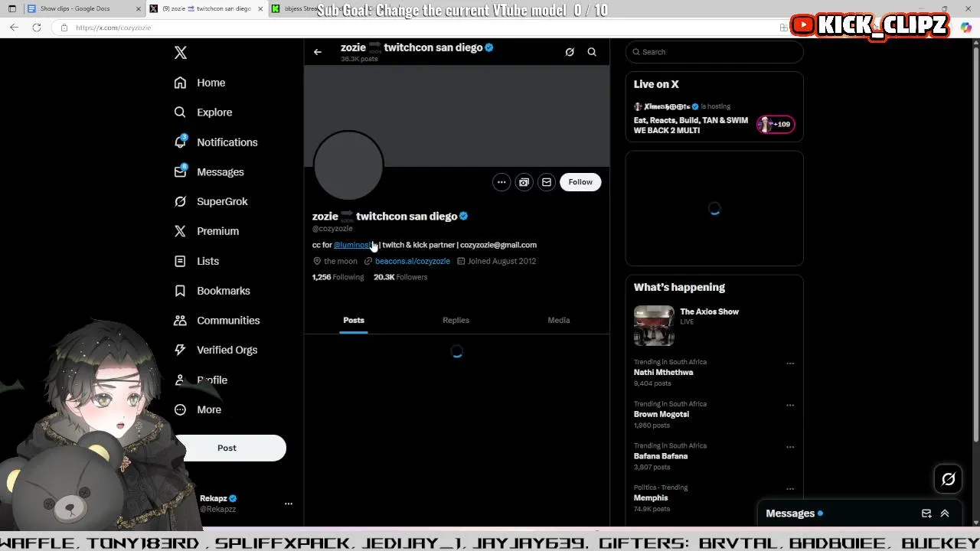Click the X search input field
Image resolution: width=980 pixels, height=551 pixels.
click(x=714, y=52)
